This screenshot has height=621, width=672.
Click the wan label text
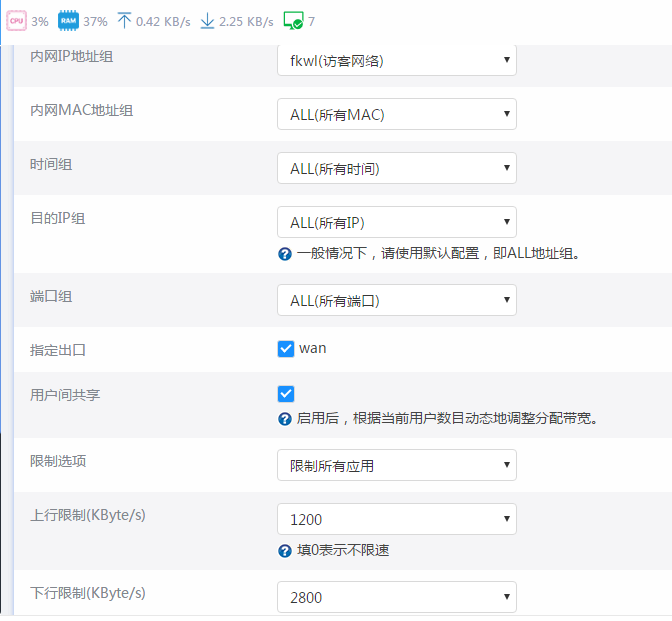click(x=312, y=348)
